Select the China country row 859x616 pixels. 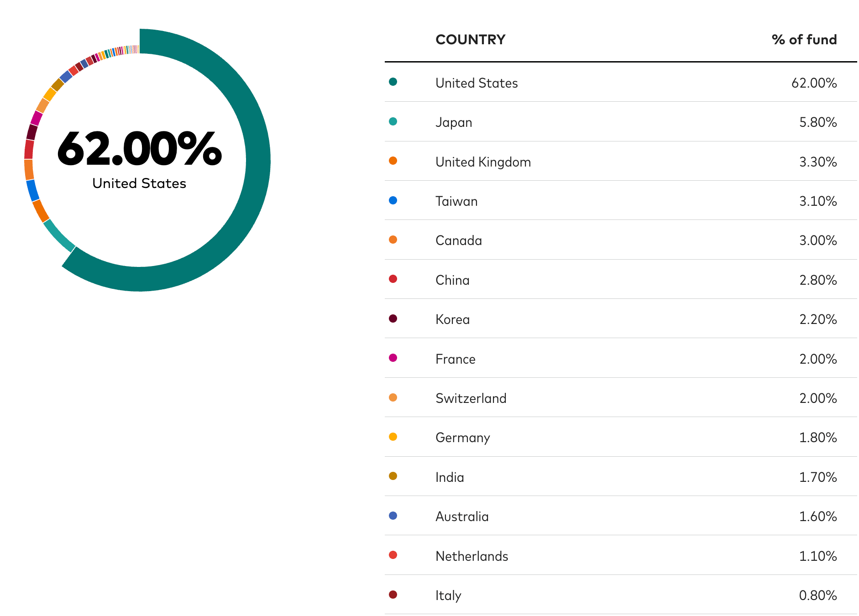(x=621, y=279)
